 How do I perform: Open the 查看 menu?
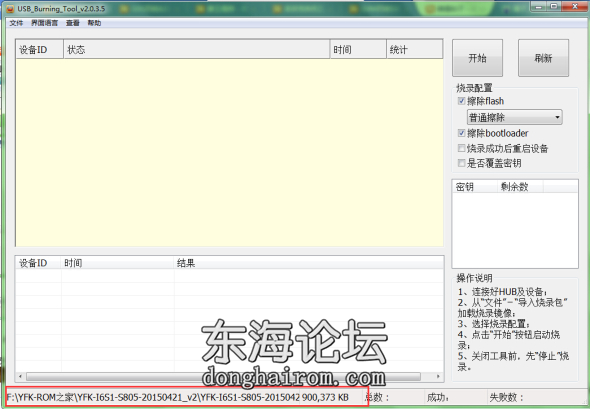click(x=73, y=23)
